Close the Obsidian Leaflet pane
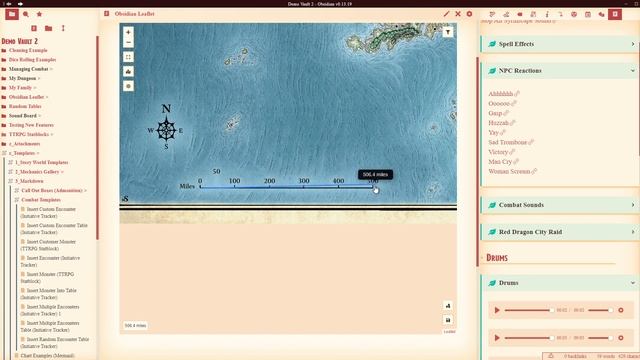The image size is (640, 360). point(458,14)
